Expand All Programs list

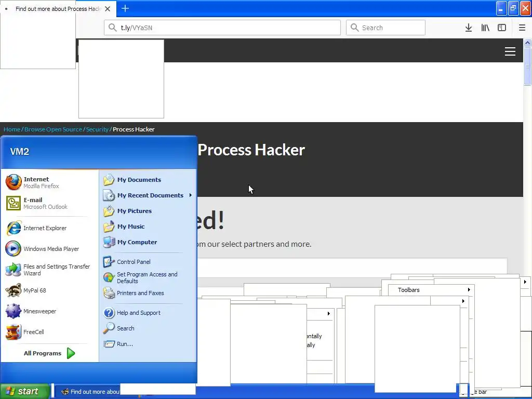(x=49, y=353)
